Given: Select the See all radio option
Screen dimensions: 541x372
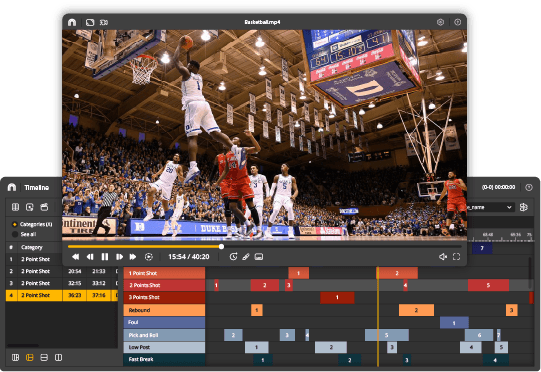Looking at the screenshot, I should pyautogui.click(x=15, y=234).
